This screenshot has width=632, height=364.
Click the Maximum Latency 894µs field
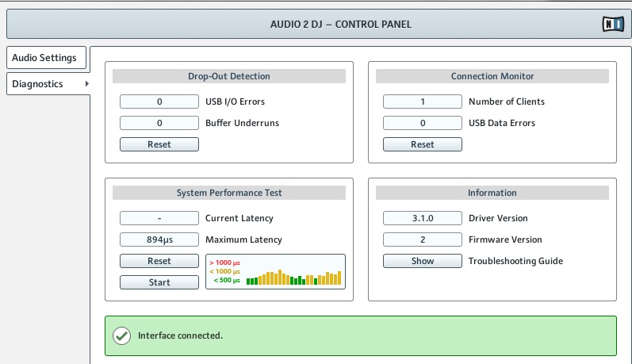159,239
